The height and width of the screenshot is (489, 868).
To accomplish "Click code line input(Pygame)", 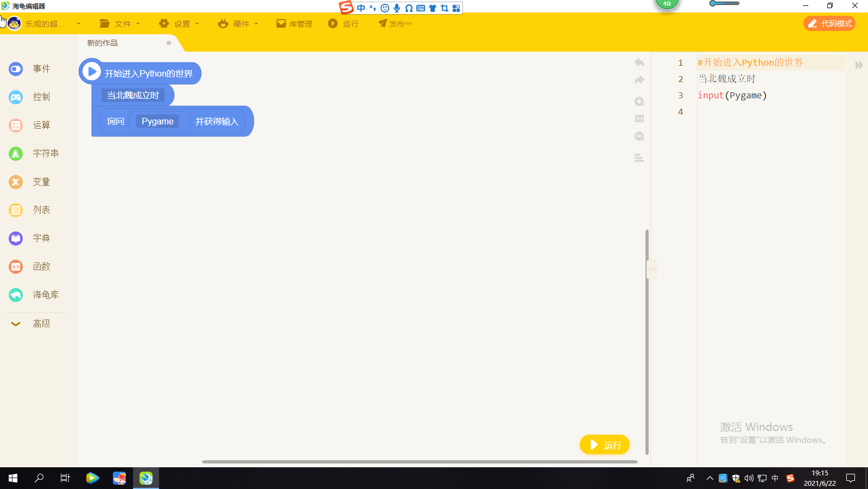I will point(732,95).
